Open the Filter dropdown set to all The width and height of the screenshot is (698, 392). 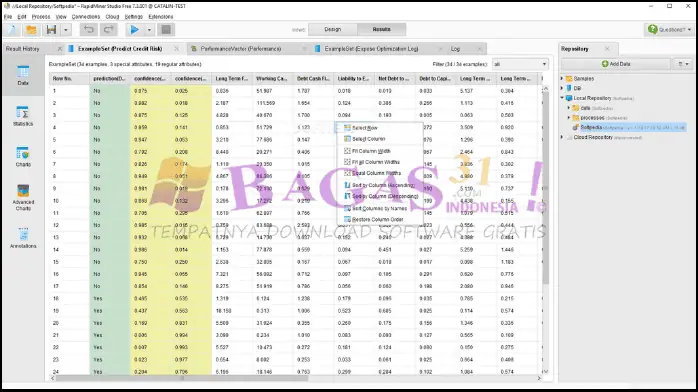pos(520,64)
